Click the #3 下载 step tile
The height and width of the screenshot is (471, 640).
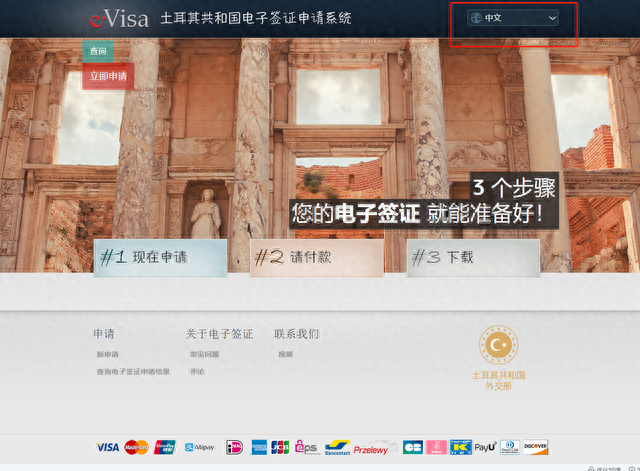pos(473,258)
